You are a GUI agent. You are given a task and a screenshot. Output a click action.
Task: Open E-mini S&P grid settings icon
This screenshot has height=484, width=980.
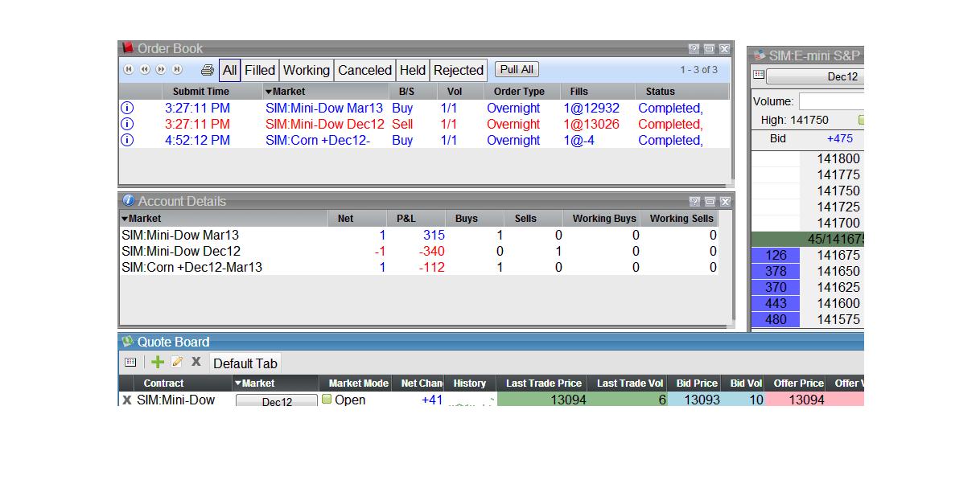[758, 76]
